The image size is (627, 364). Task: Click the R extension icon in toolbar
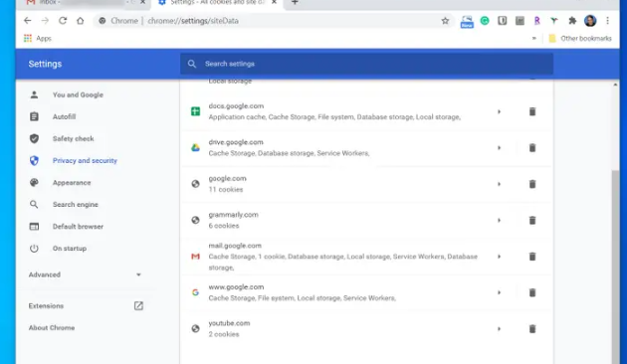click(x=537, y=21)
